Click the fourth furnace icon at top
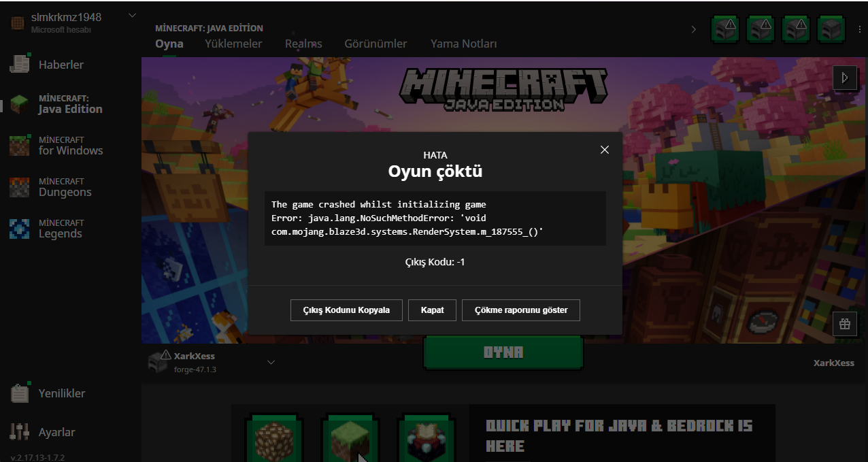868x462 pixels. point(831,30)
